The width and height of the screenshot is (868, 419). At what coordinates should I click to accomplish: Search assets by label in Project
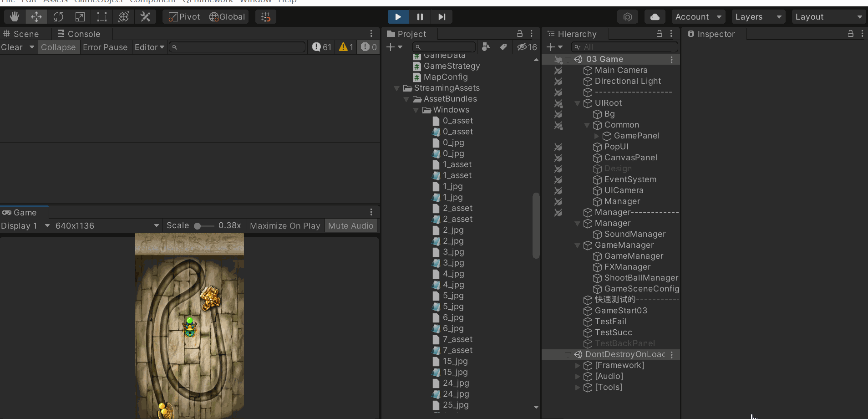503,47
